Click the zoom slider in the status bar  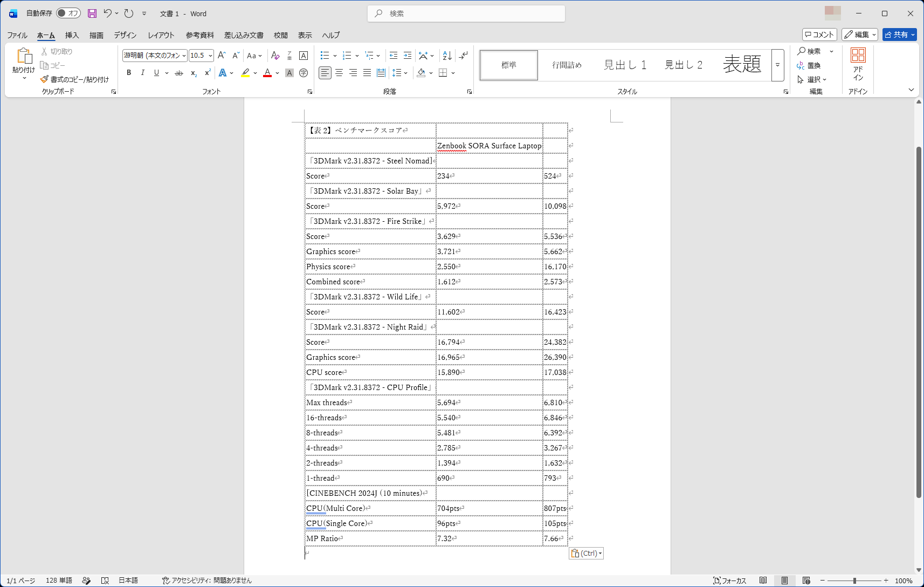point(854,581)
